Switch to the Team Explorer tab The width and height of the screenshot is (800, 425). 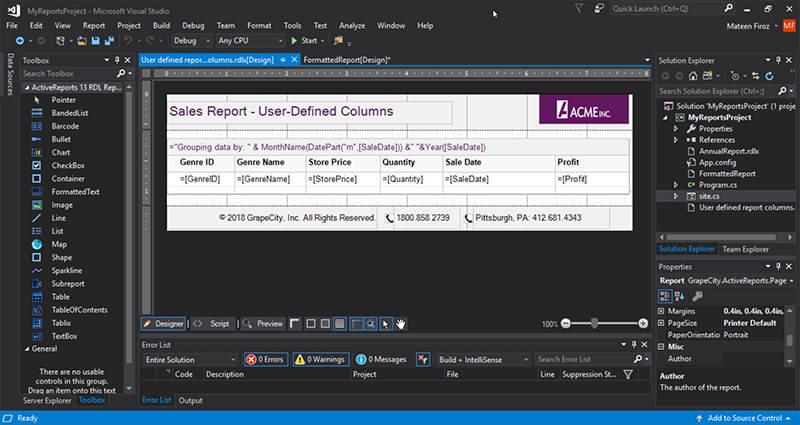(x=745, y=249)
